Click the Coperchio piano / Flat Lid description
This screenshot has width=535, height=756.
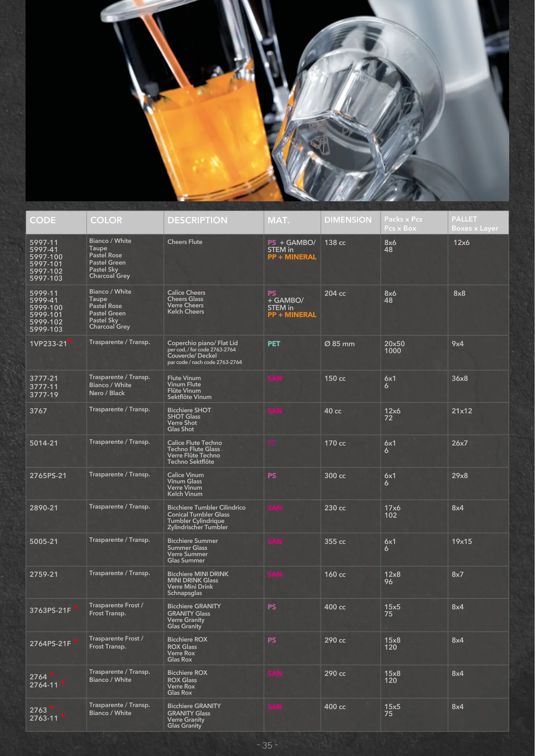tap(202, 343)
